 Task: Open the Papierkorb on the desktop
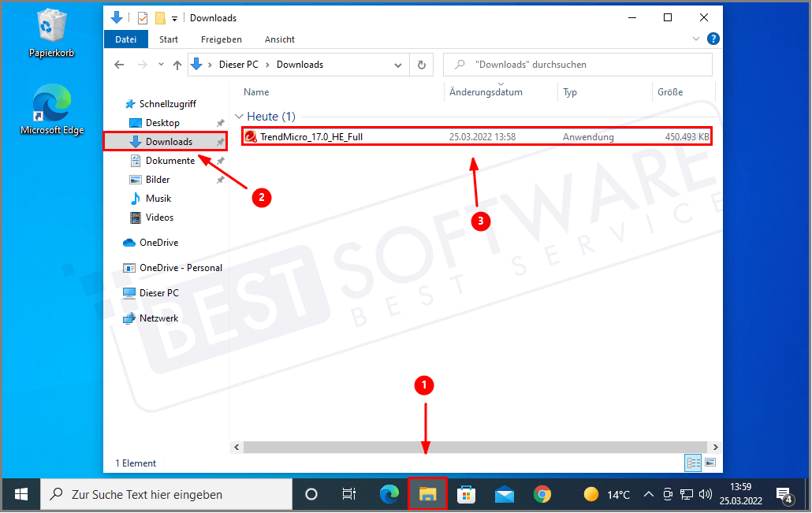50,26
